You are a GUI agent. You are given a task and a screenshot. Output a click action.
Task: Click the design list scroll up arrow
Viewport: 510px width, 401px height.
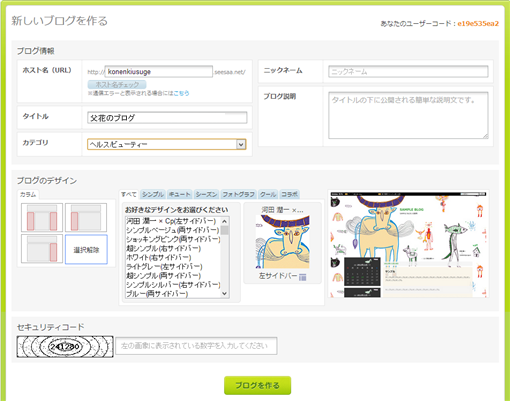pos(225,221)
